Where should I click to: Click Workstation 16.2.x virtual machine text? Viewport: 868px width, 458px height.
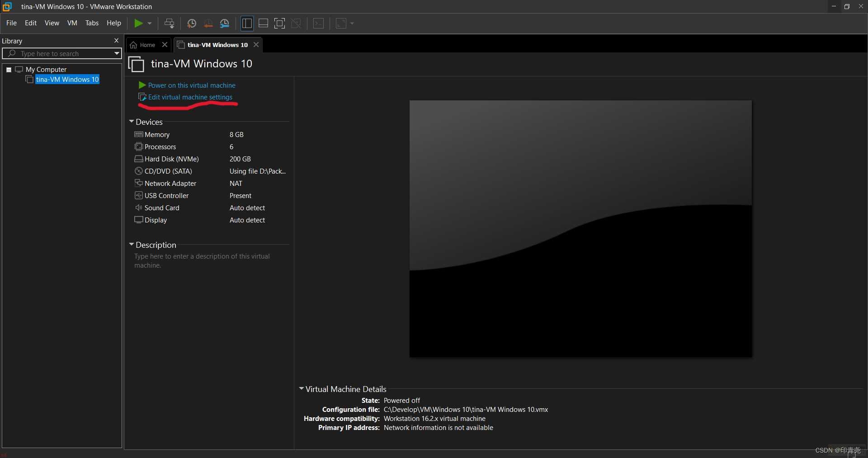click(434, 419)
